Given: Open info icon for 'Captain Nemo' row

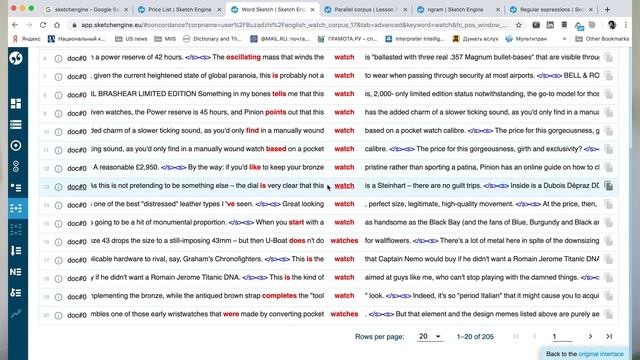Looking at the screenshot, I should (58, 260).
